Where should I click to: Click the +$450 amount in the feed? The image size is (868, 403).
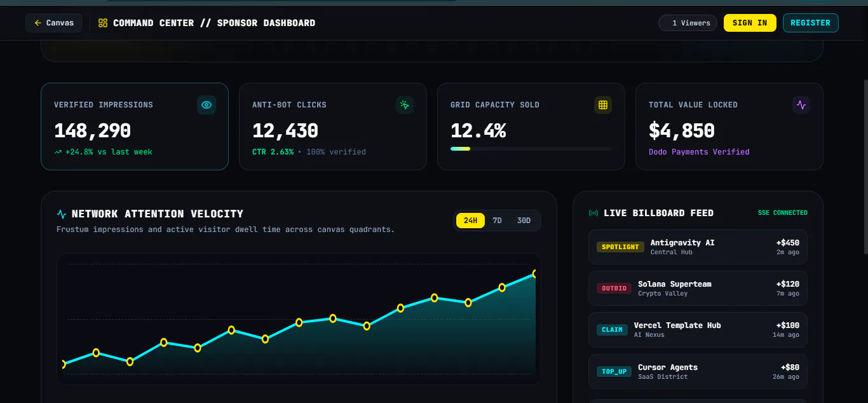[x=788, y=243]
